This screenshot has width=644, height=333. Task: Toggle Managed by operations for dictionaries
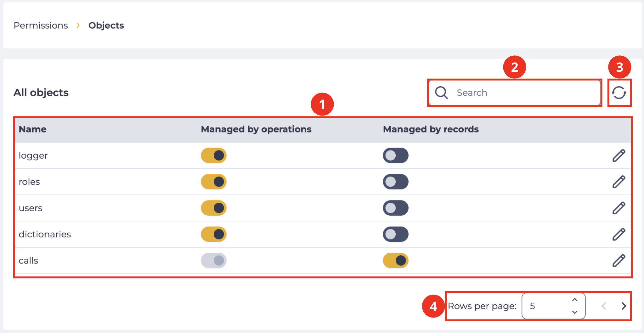214,234
